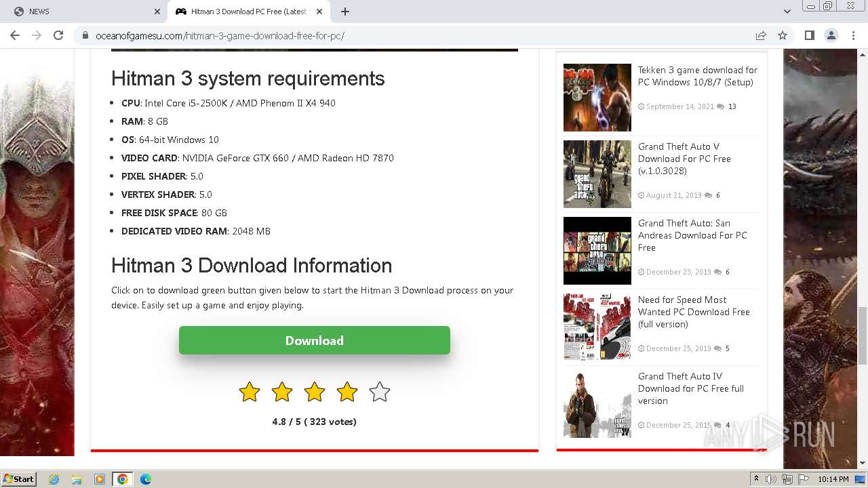Click the scrollbar down arrow
The image size is (868, 488).
[x=861, y=463]
